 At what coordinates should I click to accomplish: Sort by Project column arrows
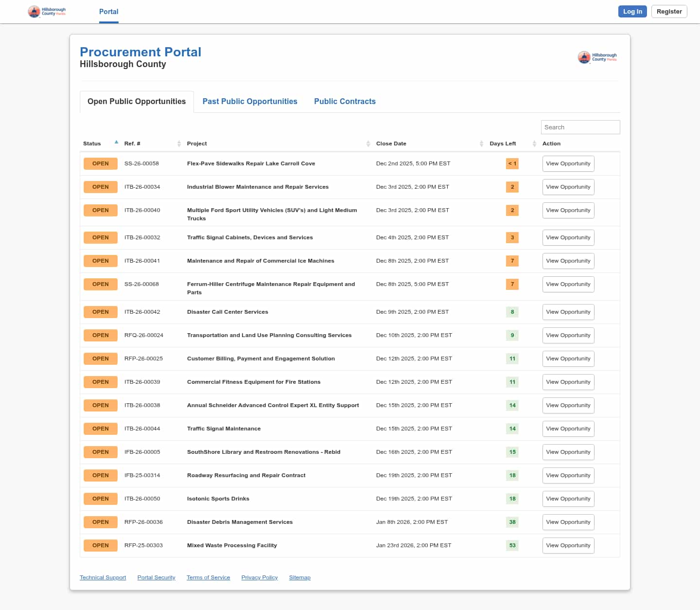click(x=368, y=144)
